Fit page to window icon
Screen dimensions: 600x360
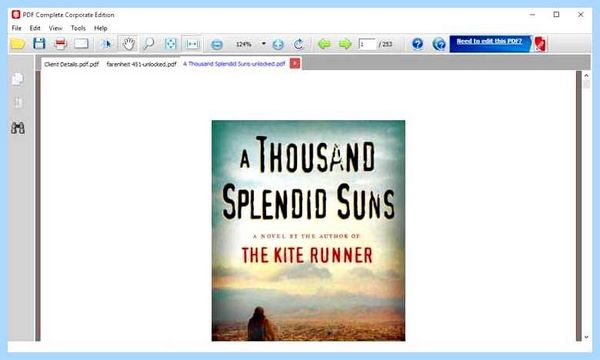tap(171, 44)
